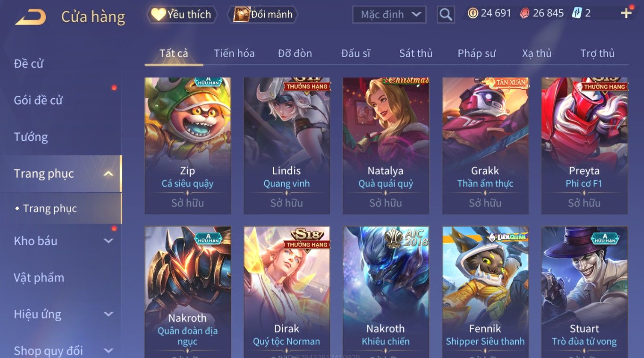Open the Mặc định sort dropdown
This screenshot has height=358, width=644.
point(389,15)
